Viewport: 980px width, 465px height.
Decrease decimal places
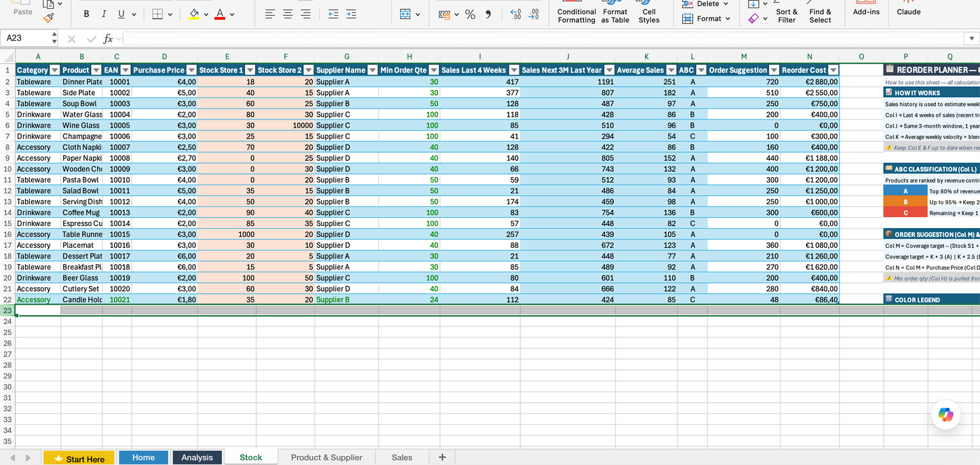click(534, 14)
